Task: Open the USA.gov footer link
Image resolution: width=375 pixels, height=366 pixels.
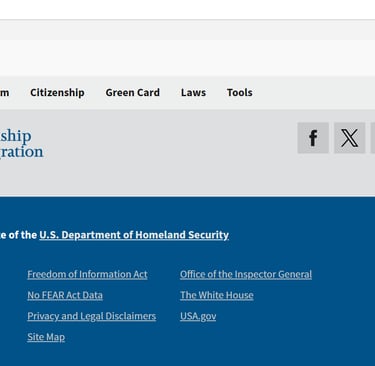Action: point(198,316)
